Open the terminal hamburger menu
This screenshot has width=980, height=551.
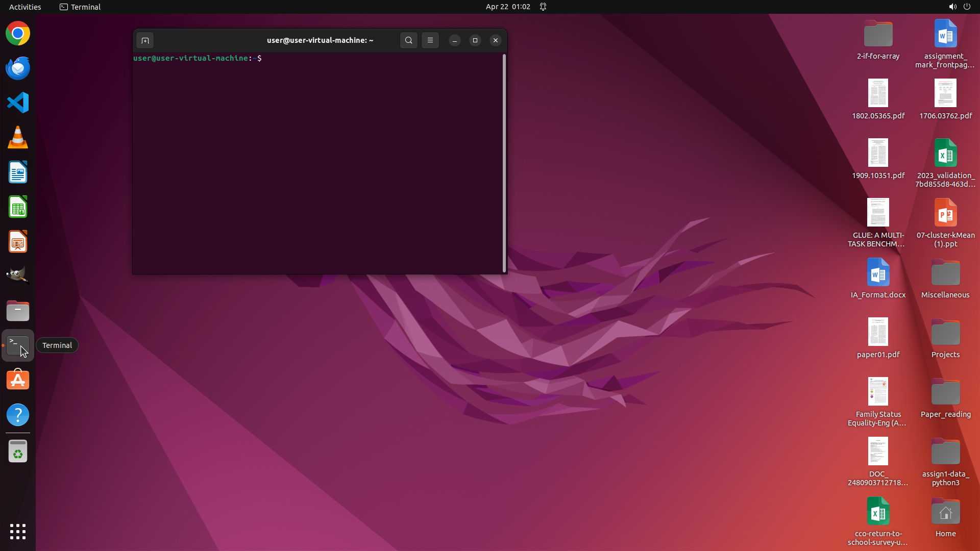[x=430, y=40]
